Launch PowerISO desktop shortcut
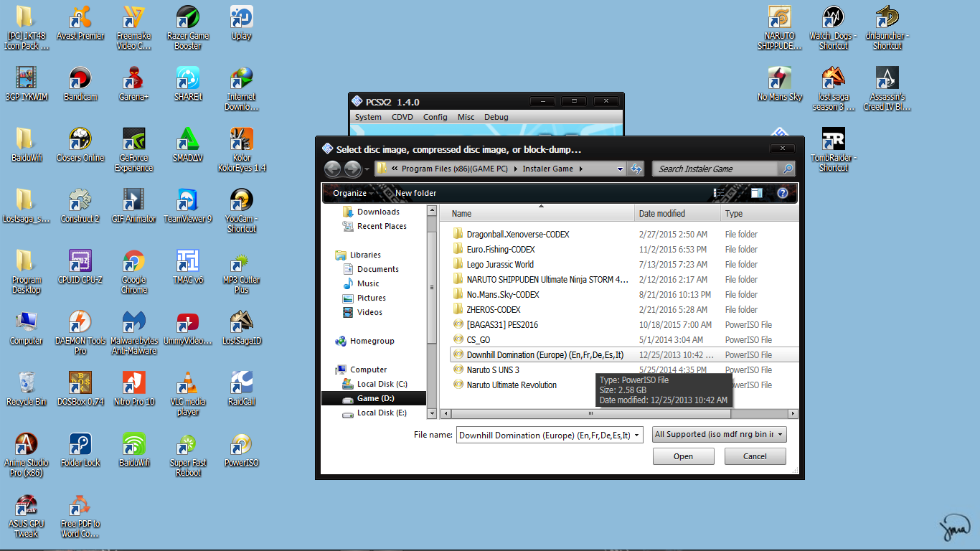Image resolution: width=980 pixels, height=551 pixels. click(242, 451)
